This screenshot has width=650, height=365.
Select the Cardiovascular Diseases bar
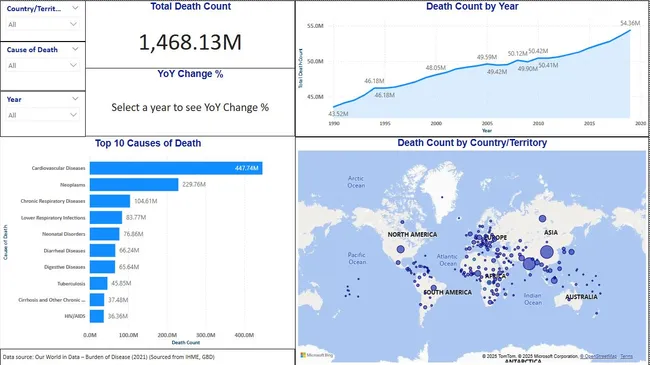(x=176, y=168)
